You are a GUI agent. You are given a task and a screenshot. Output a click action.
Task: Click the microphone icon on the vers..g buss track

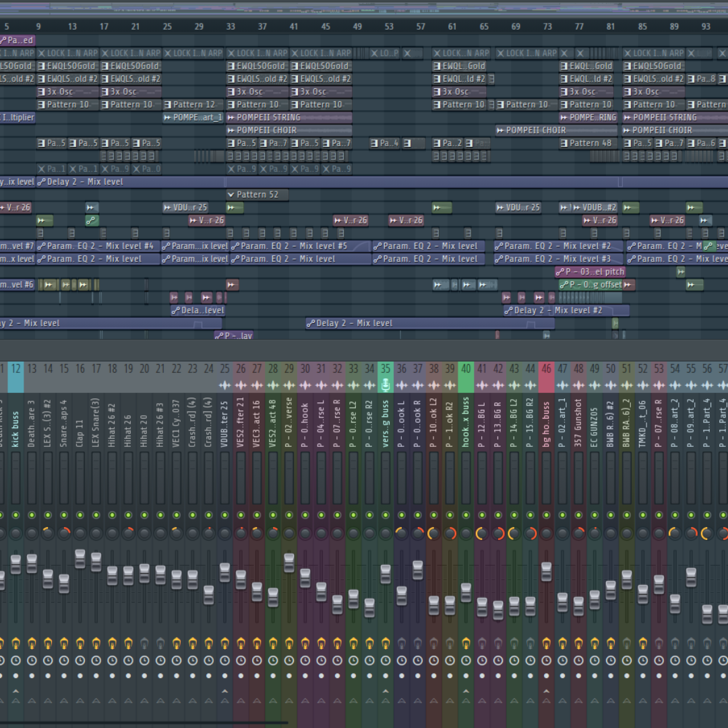point(386,384)
